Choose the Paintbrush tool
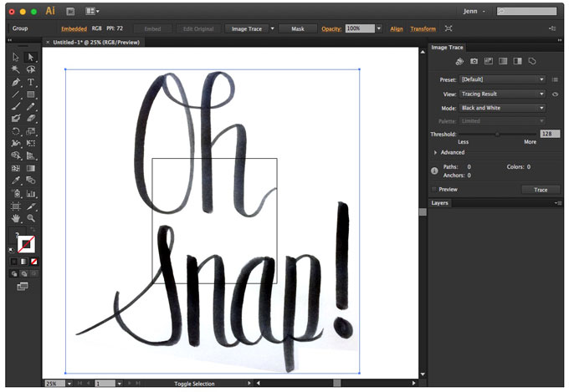The image size is (569, 392). pos(16,106)
